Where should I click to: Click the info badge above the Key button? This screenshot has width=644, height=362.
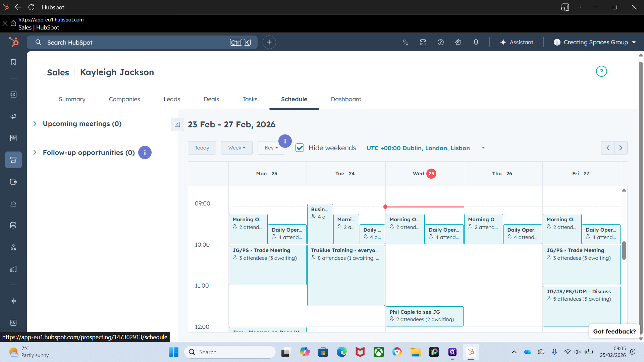[x=285, y=141]
